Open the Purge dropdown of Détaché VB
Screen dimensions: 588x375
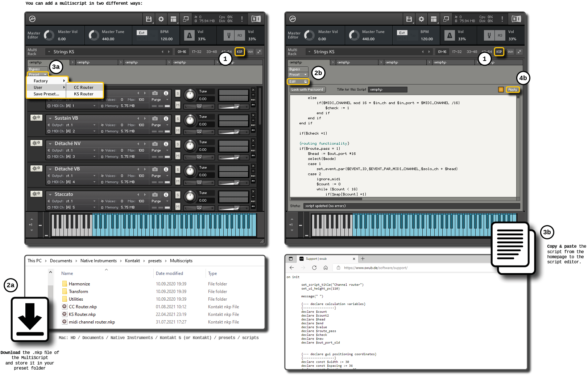tap(160, 176)
